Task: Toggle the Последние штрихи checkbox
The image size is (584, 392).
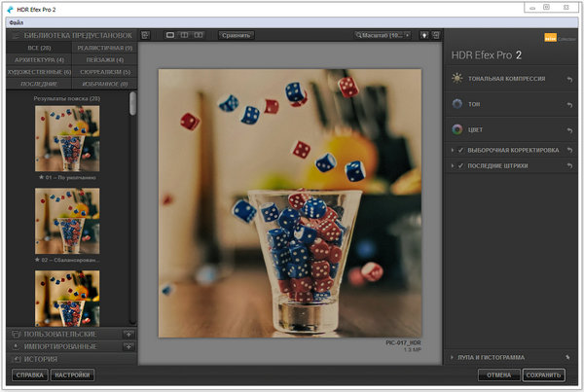Action: click(459, 166)
